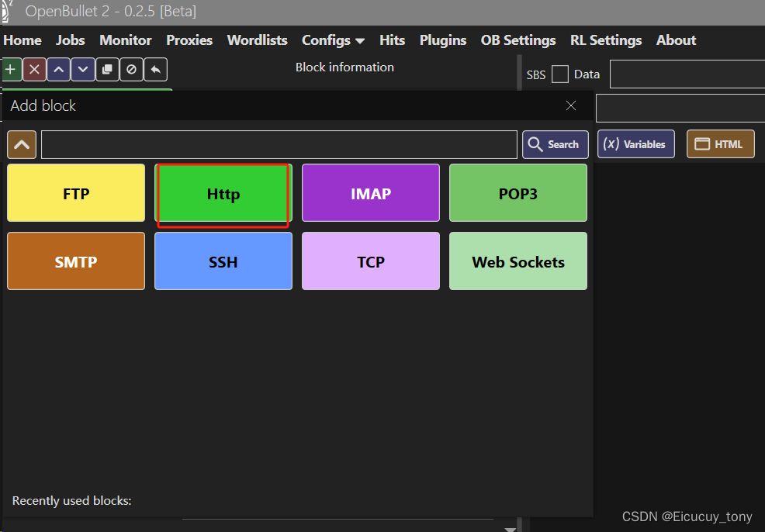
Task: Select the Http block category
Action: (223, 193)
